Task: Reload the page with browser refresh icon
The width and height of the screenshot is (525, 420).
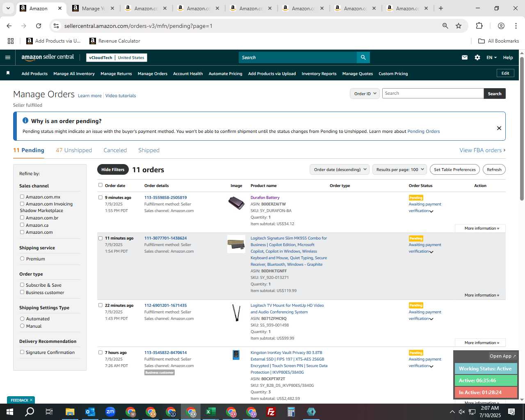Action: click(39, 26)
